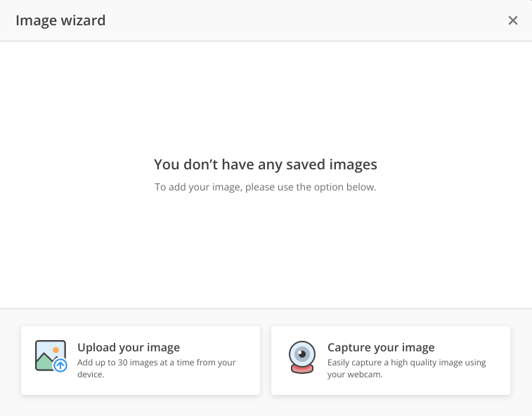Click the word "webcam" in the capture description
Viewport: 532px width, 416px height.
(364, 375)
